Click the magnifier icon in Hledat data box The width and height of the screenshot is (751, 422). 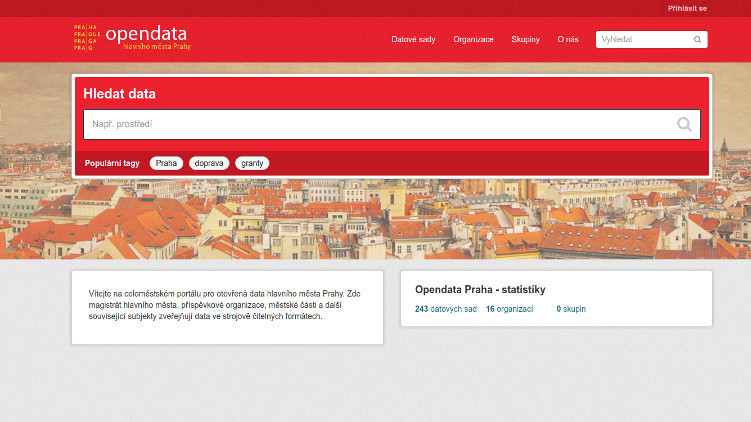pyautogui.click(x=684, y=125)
